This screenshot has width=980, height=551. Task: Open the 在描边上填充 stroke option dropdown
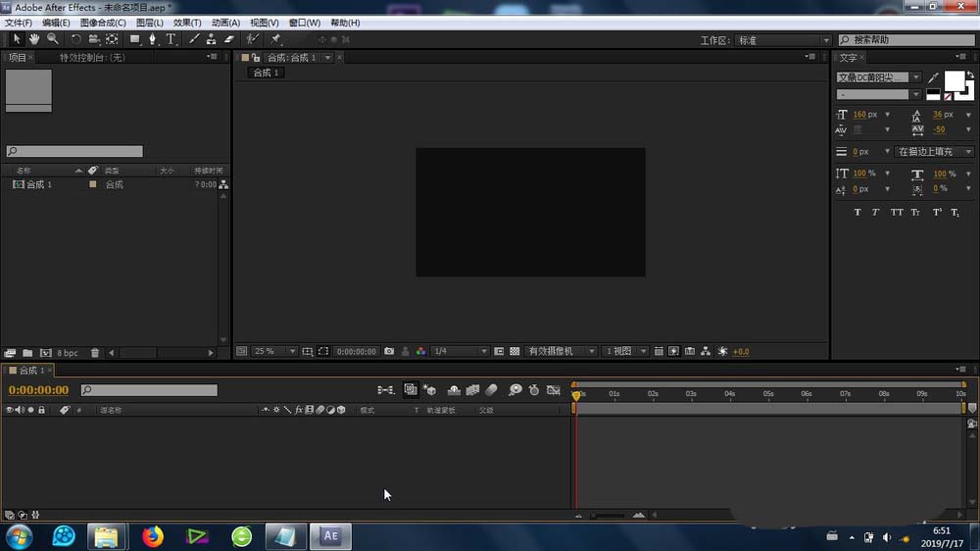click(933, 152)
